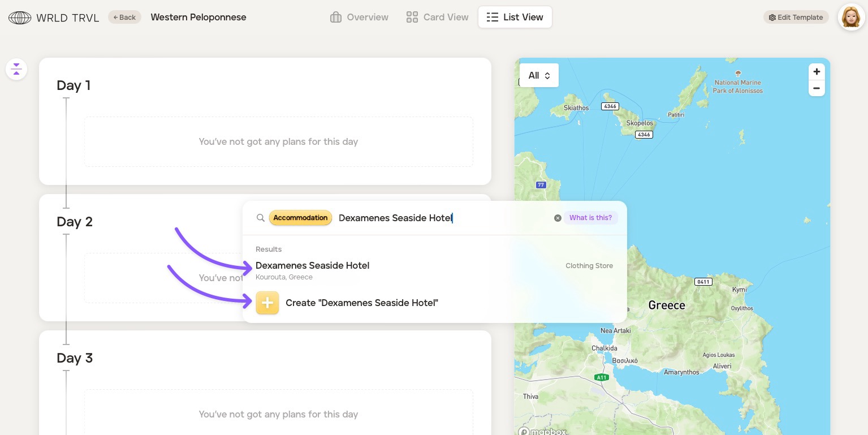Click into the place search input field
The width and height of the screenshot is (868, 435).
pyautogui.click(x=441, y=218)
